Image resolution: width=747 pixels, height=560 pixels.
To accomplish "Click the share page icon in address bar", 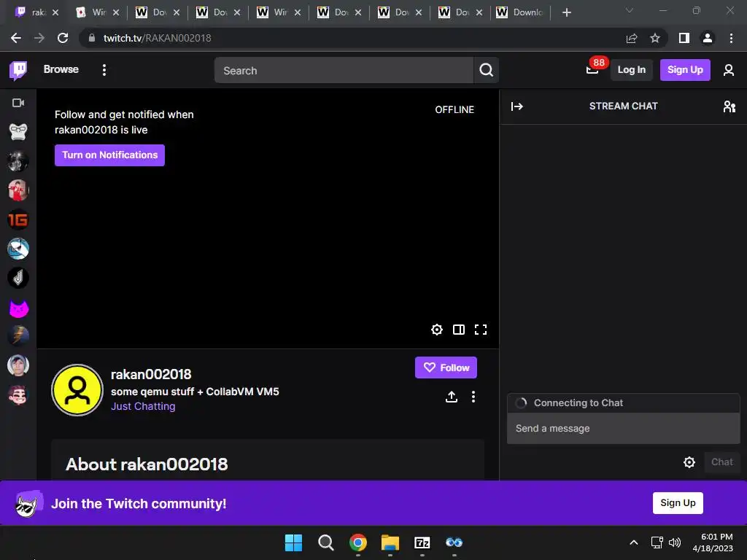I will click(x=632, y=38).
